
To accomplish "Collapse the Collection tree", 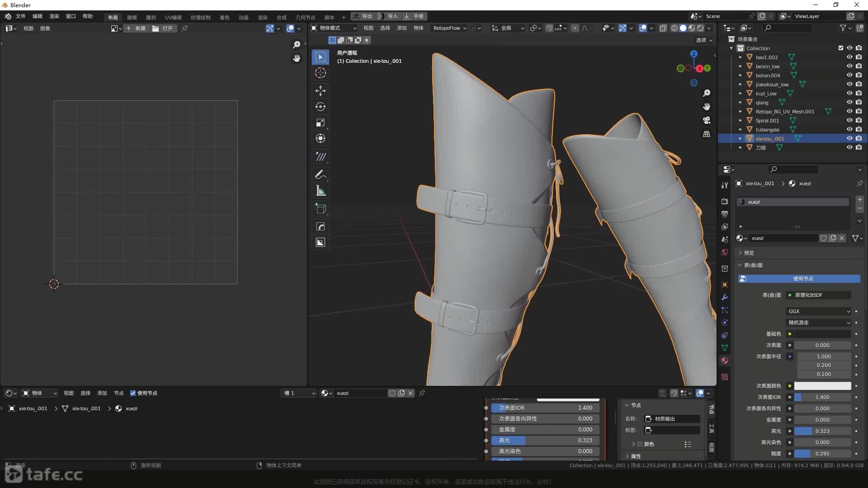I will (x=731, y=48).
